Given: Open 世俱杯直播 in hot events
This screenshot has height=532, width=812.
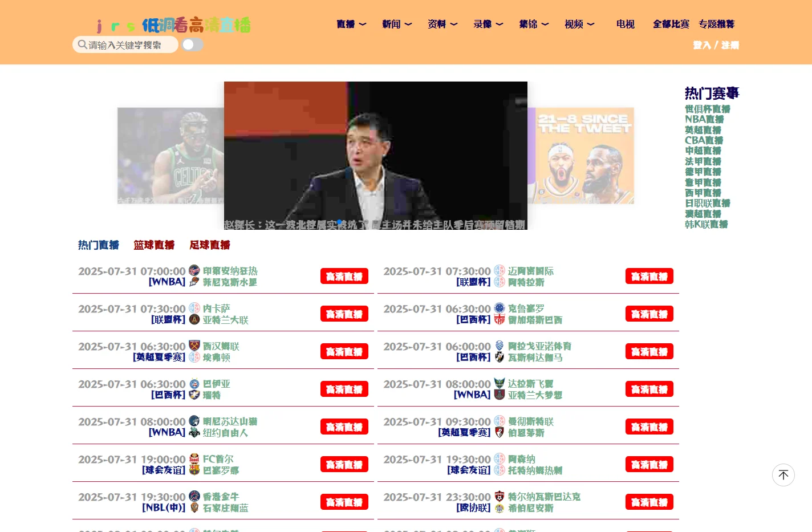Looking at the screenshot, I should pos(708,109).
